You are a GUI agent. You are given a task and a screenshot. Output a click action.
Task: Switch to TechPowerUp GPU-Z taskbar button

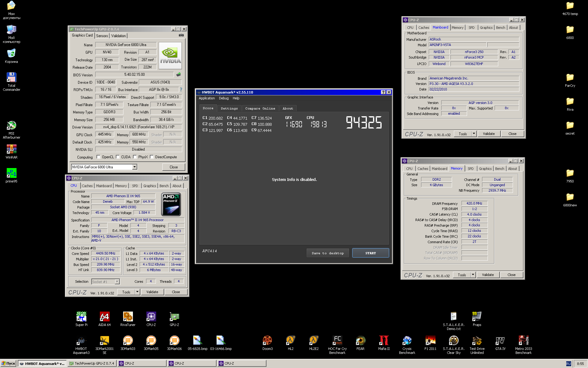(x=92, y=363)
